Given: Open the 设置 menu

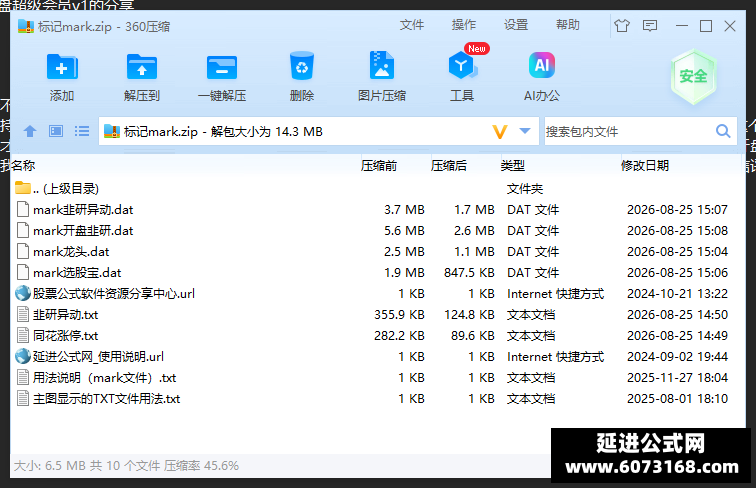Looking at the screenshot, I should coord(516,25).
